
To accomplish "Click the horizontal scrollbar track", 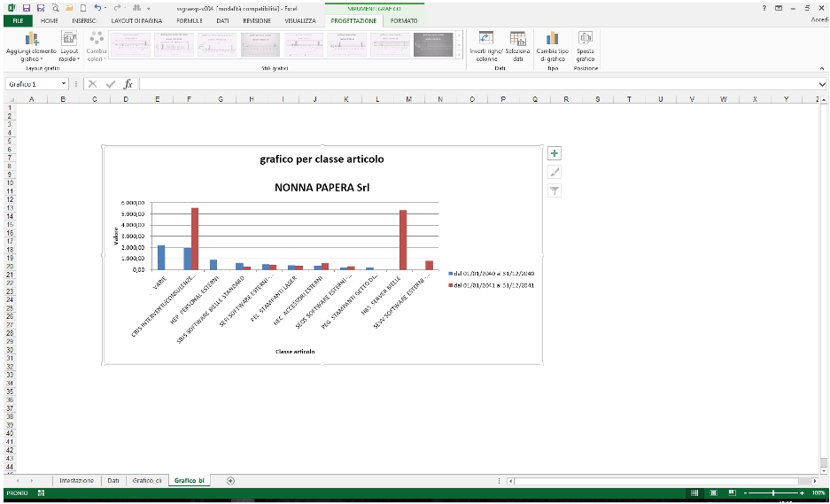I will point(663,481).
